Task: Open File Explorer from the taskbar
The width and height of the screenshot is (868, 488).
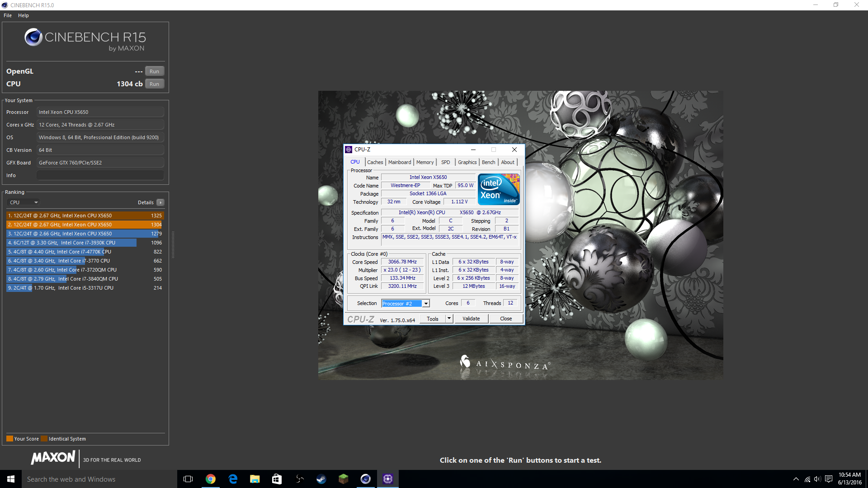Action: tap(255, 479)
